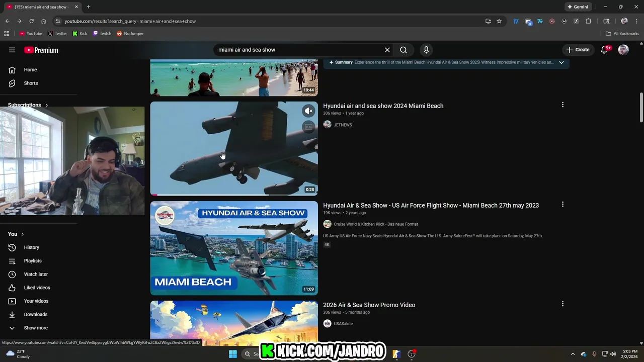Image resolution: width=644 pixels, height=362 pixels.
Task: Open Liked videos in the sidebar
Action: pos(37,288)
